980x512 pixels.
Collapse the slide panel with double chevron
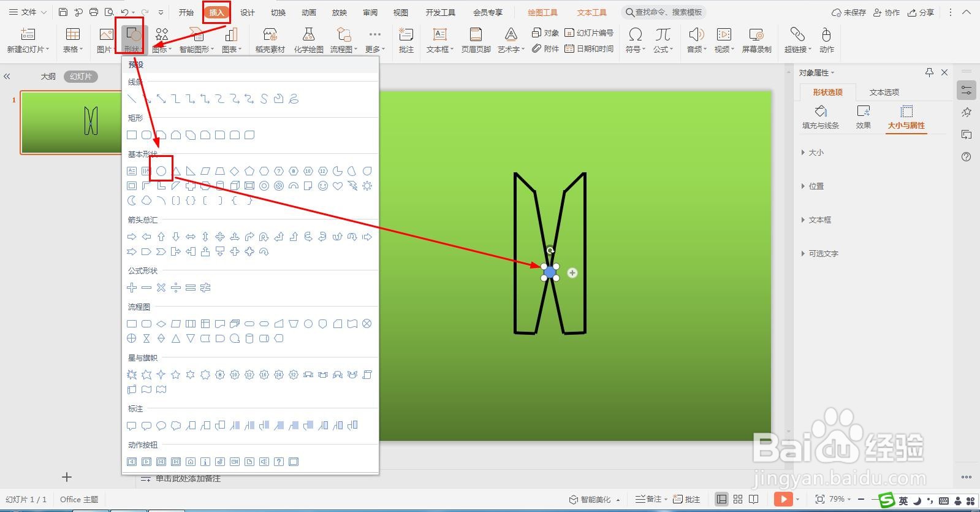click(x=7, y=77)
